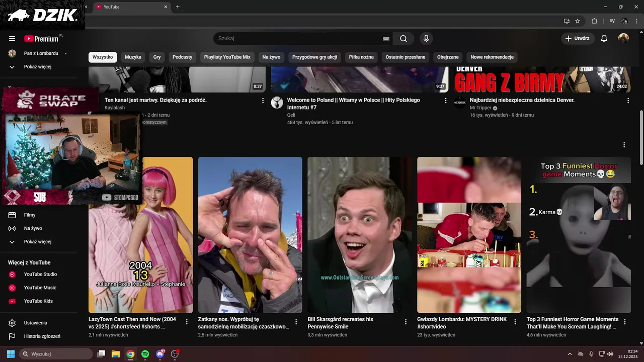Image resolution: width=644 pixels, height=362 pixels.
Task: Click the YouTube Premium logo
Action: click(x=42, y=38)
